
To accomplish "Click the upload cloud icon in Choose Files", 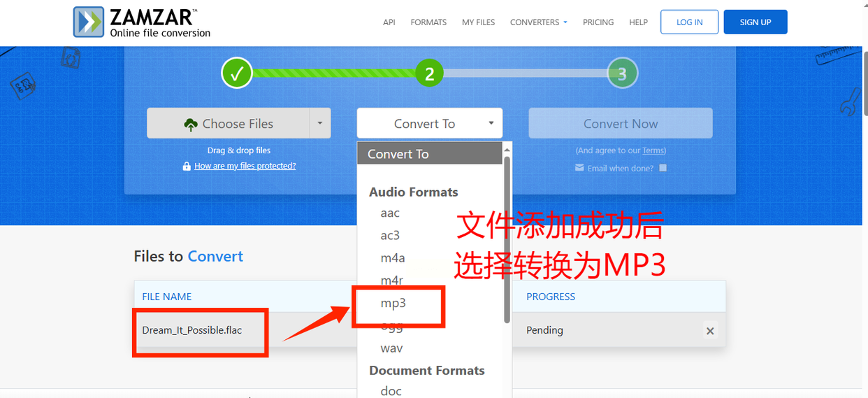I will click(x=191, y=125).
